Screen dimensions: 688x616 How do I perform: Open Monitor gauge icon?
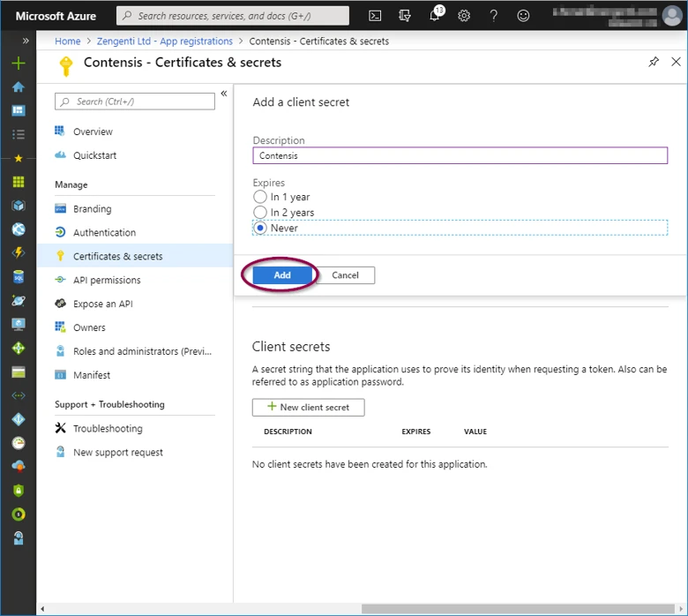19,443
